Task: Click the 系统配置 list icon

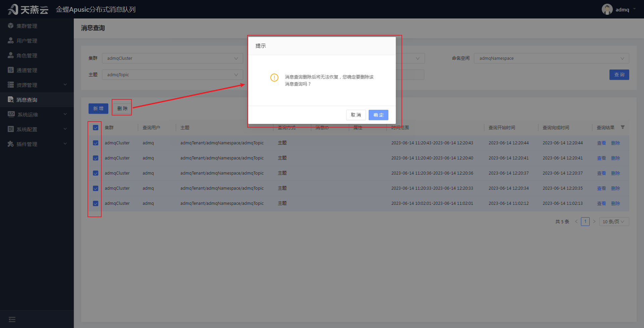Action: [x=11, y=129]
